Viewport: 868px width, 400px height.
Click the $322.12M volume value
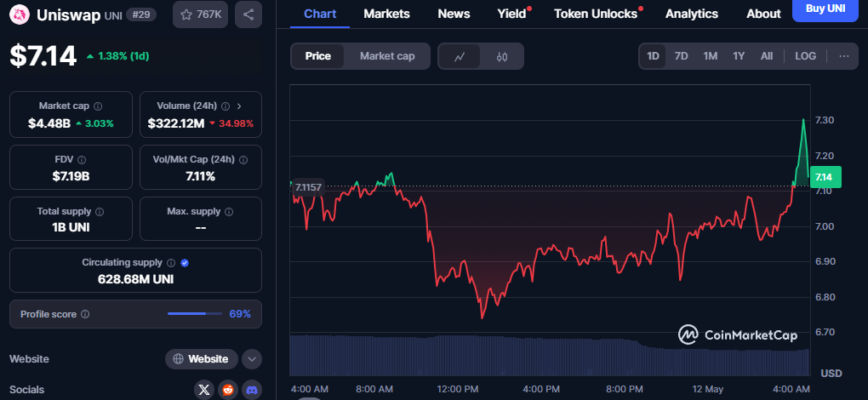pos(176,123)
